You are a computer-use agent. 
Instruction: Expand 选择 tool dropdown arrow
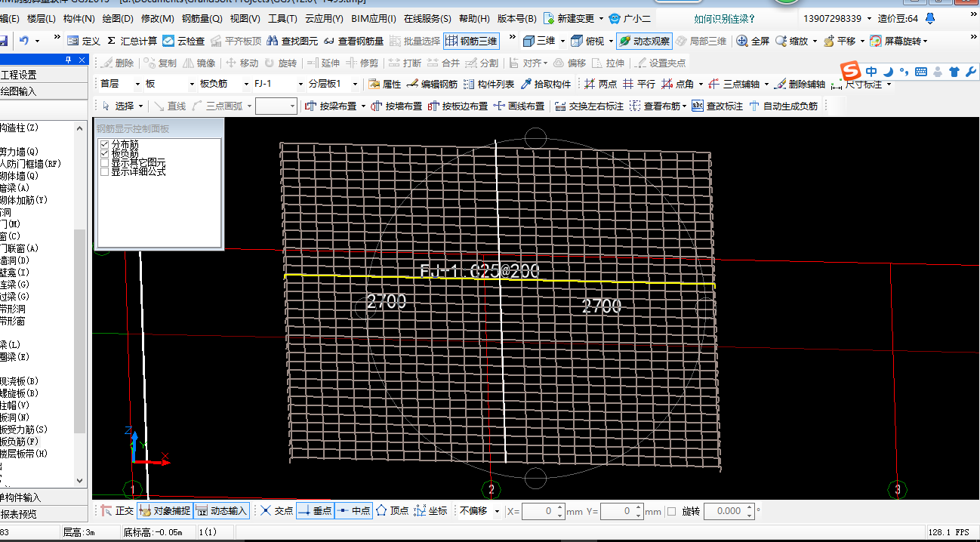coord(141,106)
